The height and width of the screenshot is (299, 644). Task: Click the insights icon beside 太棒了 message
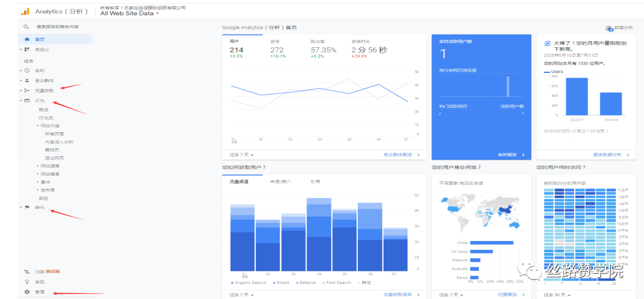point(547,43)
